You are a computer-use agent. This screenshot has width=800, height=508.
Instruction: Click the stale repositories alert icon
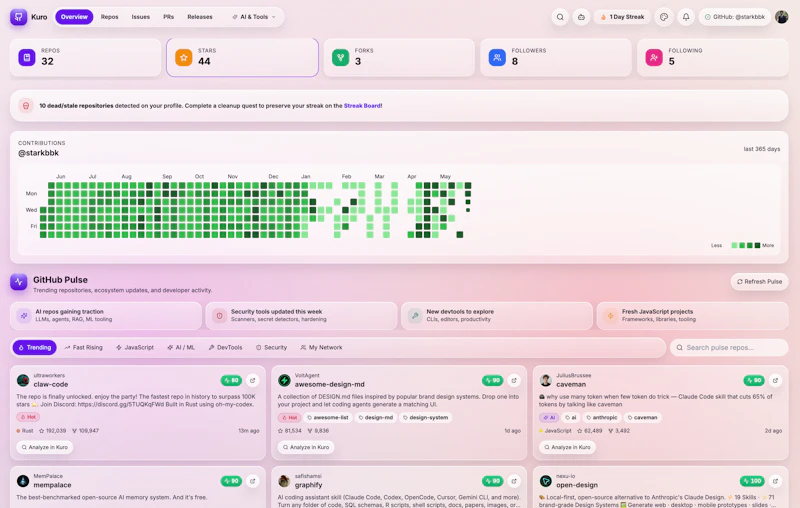coord(26,106)
